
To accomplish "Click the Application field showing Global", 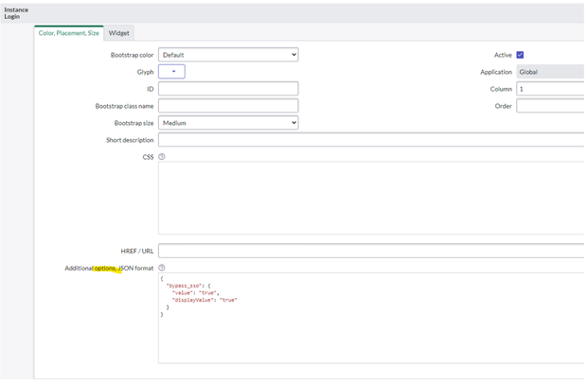I will point(549,72).
